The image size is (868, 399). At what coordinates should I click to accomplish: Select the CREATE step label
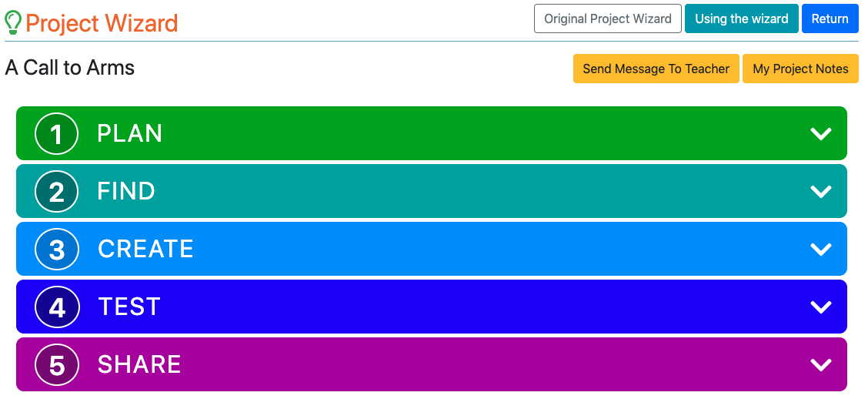pyautogui.click(x=145, y=250)
